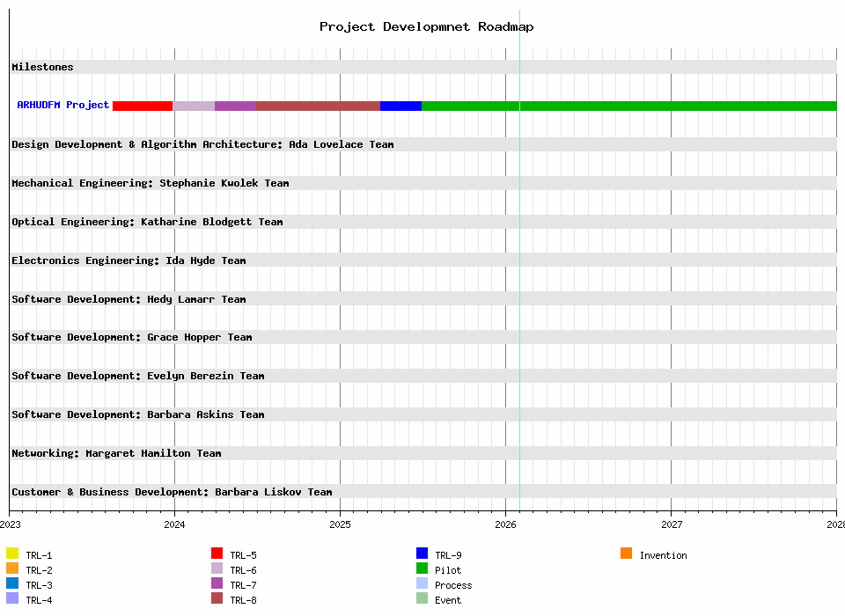Select the brown TRL-8 segment on project bar
This screenshot has width=845, height=616.
tap(318, 106)
